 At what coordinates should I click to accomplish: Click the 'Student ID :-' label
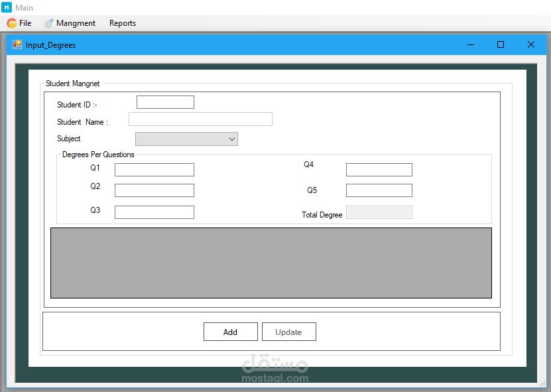pos(77,105)
